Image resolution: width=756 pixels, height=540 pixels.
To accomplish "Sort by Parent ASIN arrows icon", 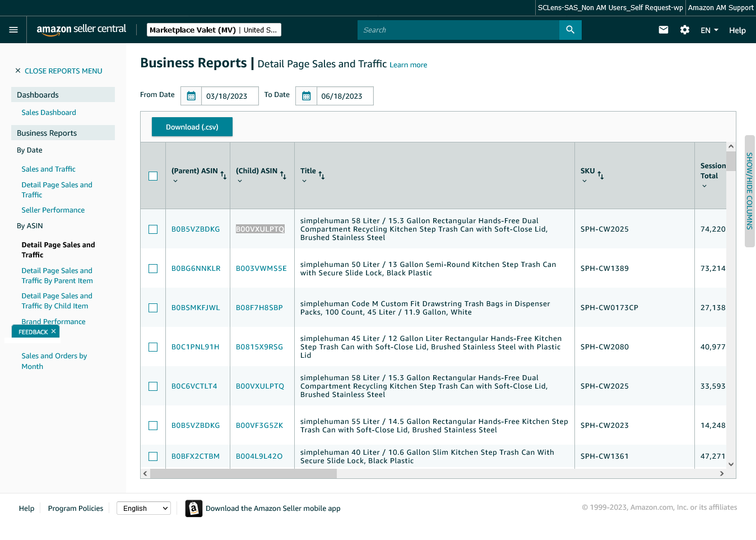I will 224,176.
